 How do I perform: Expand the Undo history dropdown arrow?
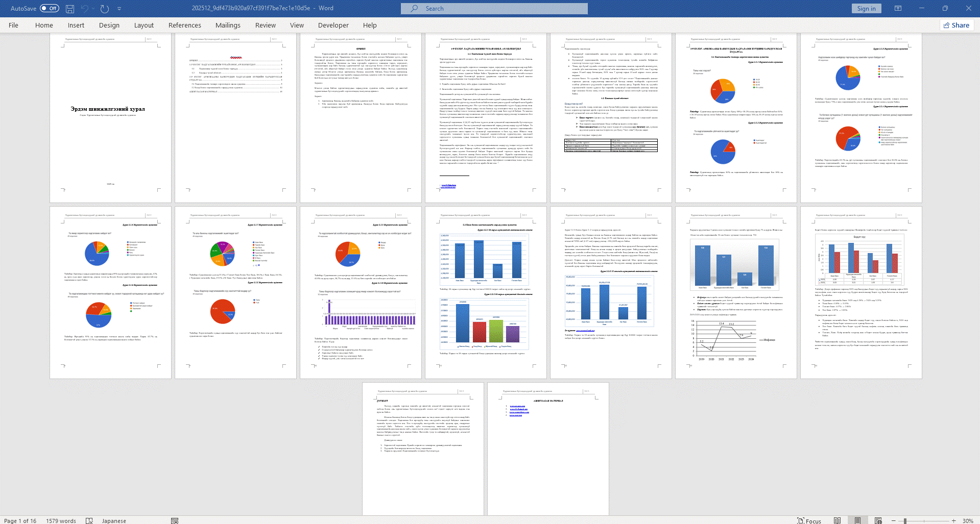coord(93,9)
